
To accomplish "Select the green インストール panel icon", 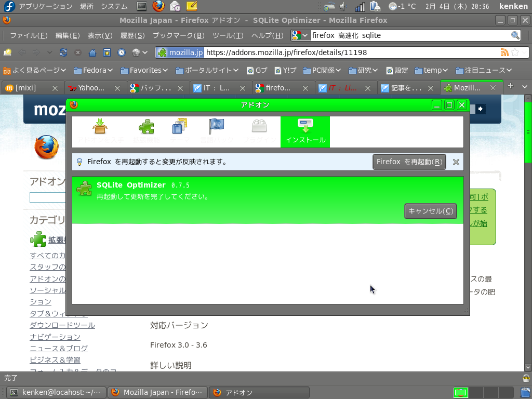I will coord(305,127).
